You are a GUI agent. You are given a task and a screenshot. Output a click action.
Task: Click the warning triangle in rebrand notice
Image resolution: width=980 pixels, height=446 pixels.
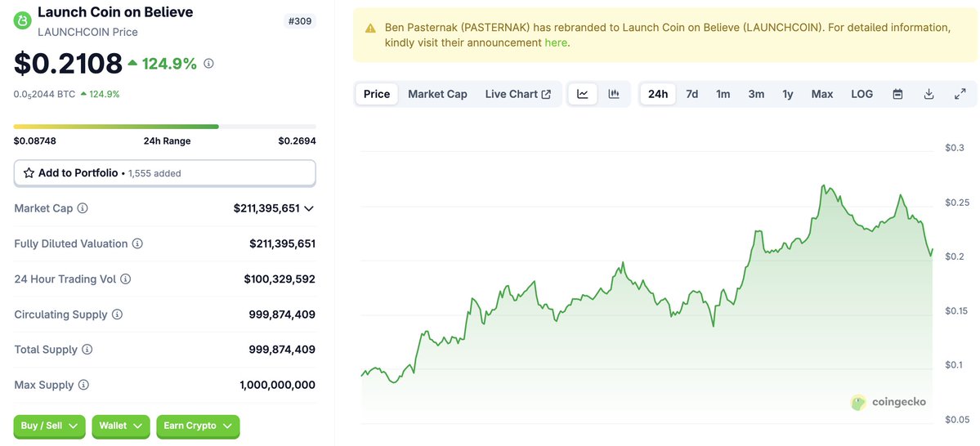pos(370,28)
